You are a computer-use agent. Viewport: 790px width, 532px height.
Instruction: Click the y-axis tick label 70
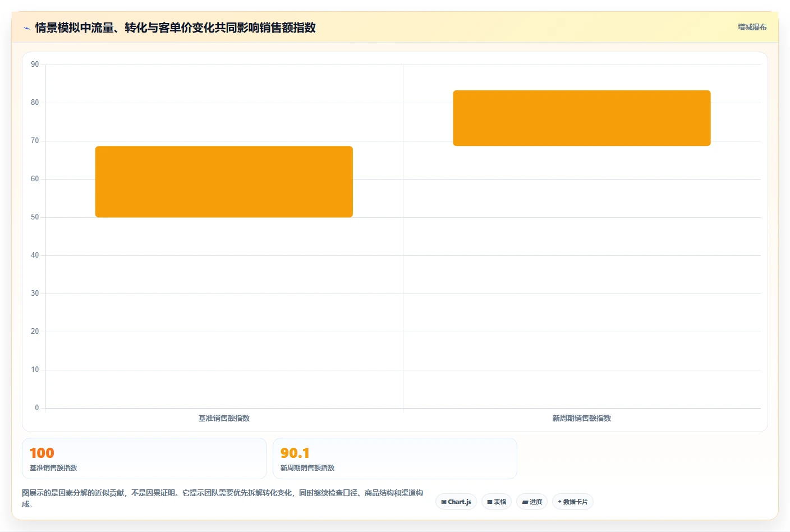coord(35,141)
